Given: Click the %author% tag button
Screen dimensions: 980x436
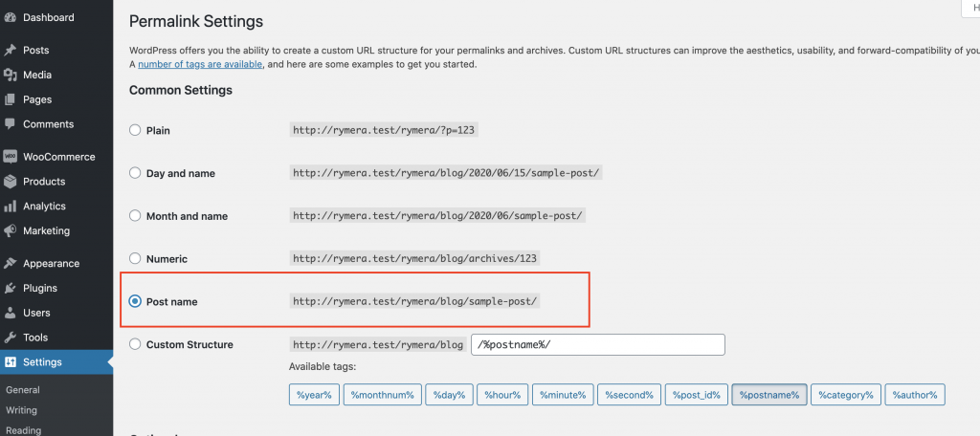Looking at the screenshot, I should pyautogui.click(x=915, y=394).
